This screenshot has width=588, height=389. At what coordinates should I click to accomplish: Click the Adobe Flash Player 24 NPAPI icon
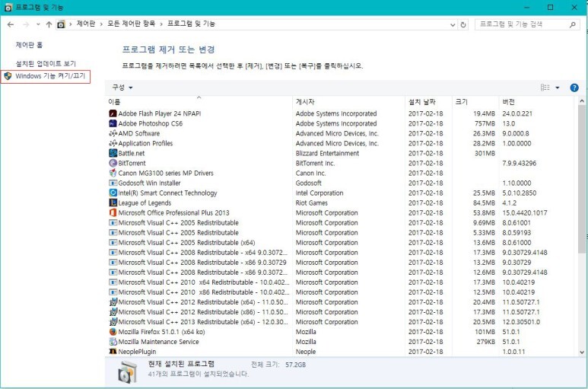click(113, 113)
